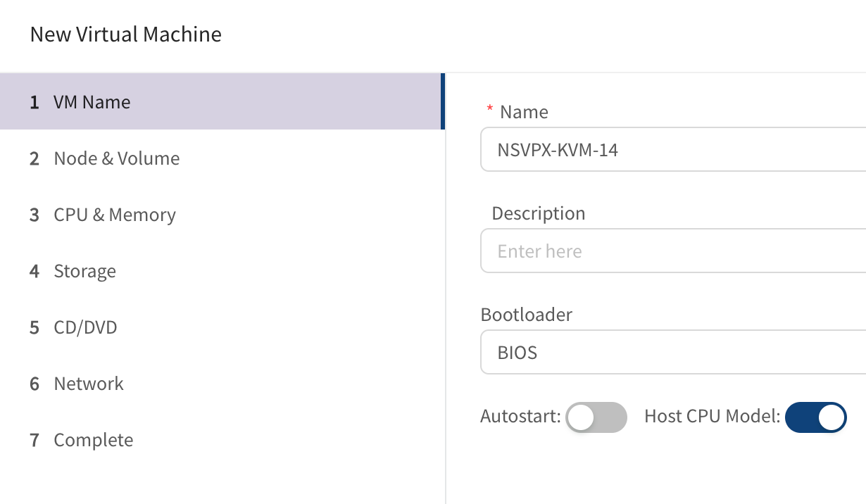Image resolution: width=866 pixels, height=504 pixels.
Task: Enable the Autostart toggle
Action: click(596, 417)
